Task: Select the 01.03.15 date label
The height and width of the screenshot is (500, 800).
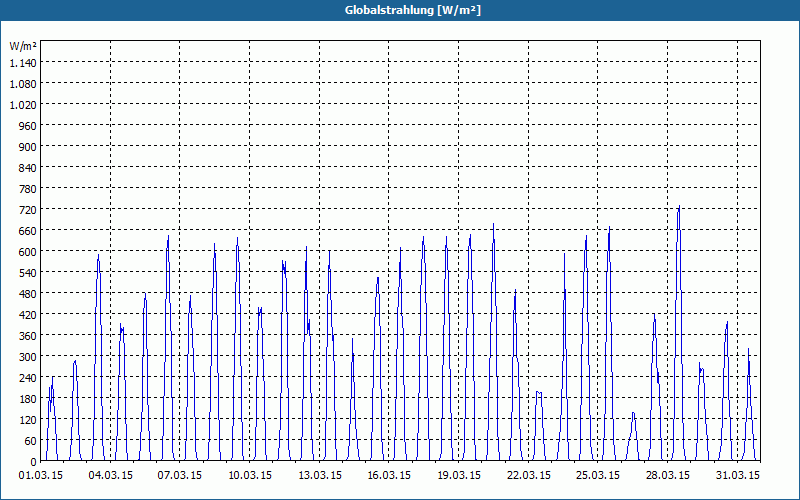Action: [x=41, y=476]
